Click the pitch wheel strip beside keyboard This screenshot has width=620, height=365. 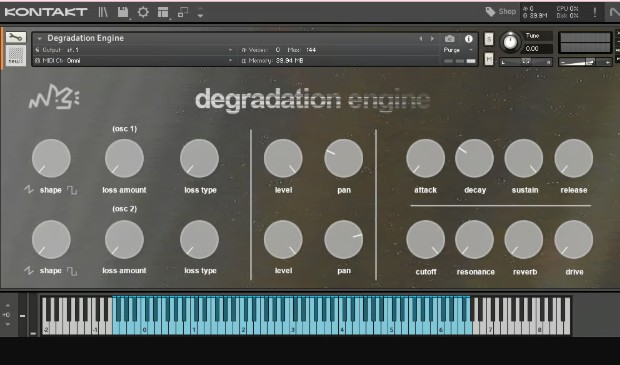pyautogui.click(x=23, y=316)
